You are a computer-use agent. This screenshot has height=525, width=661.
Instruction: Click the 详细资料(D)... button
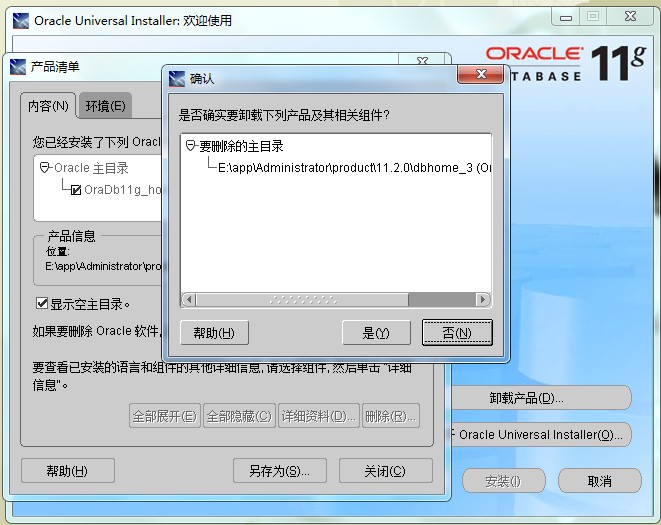pos(319,416)
